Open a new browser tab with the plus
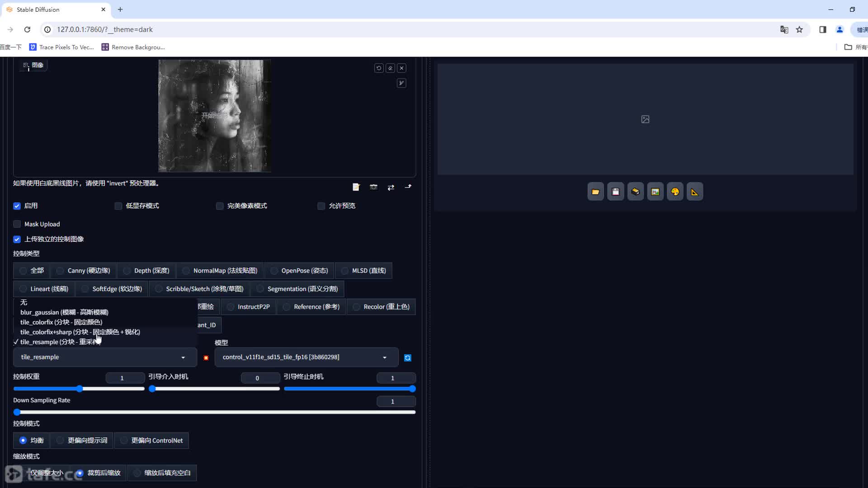 tap(120, 9)
